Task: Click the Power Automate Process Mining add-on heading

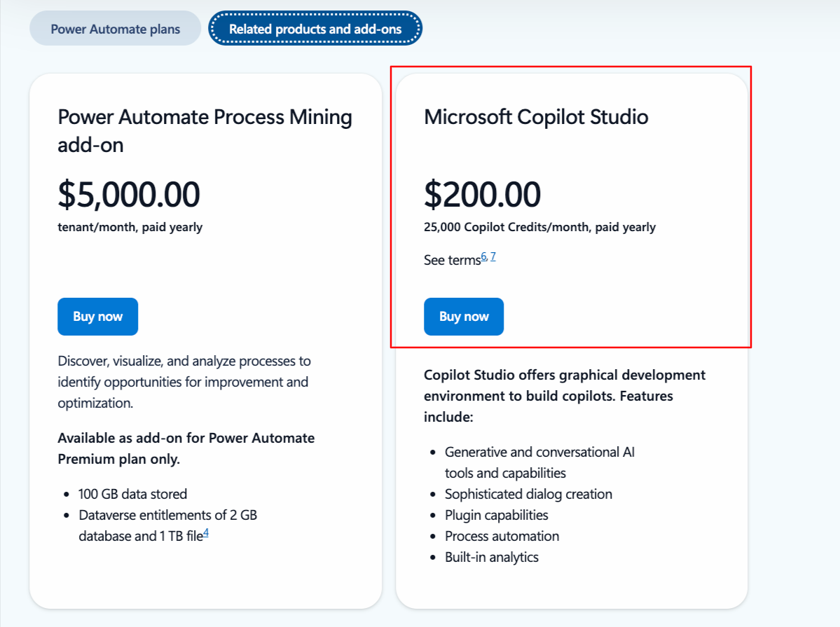Action: pos(205,131)
